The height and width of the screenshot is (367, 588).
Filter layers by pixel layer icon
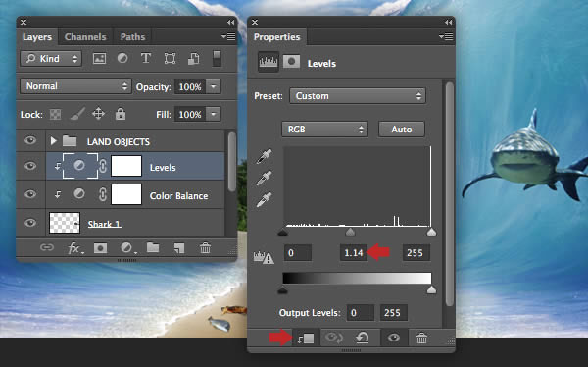99,58
